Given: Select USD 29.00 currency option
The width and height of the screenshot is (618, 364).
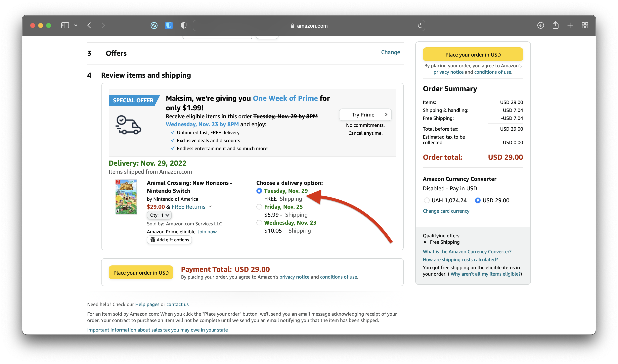Looking at the screenshot, I should point(478,200).
